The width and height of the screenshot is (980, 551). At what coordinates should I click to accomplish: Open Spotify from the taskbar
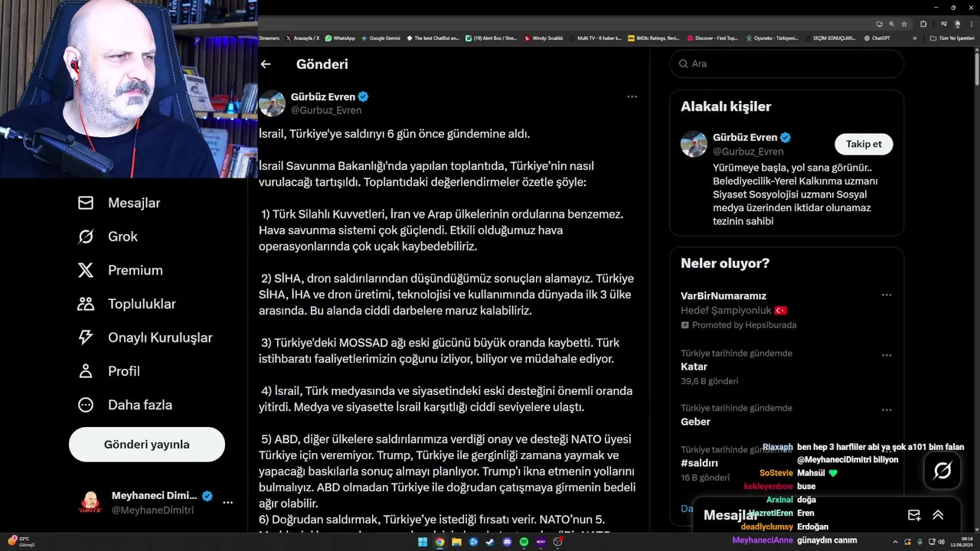[524, 542]
